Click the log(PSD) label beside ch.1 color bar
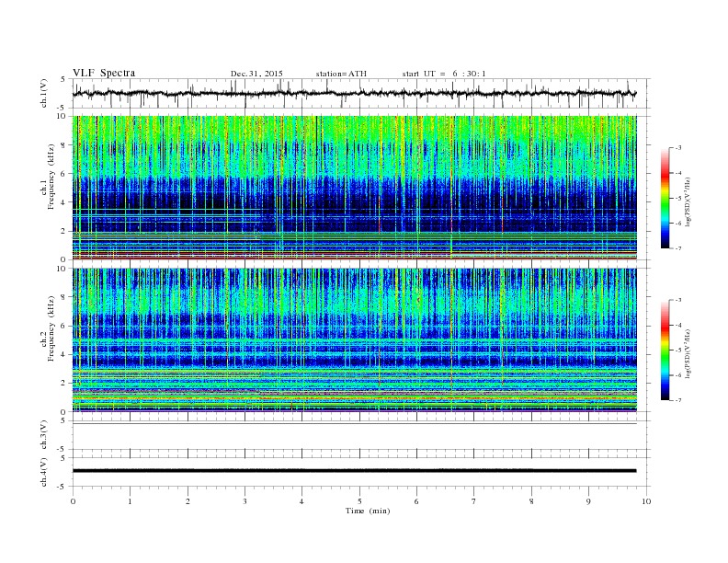Image resolution: width=728 pixels, height=563 pixels. pos(688,201)
